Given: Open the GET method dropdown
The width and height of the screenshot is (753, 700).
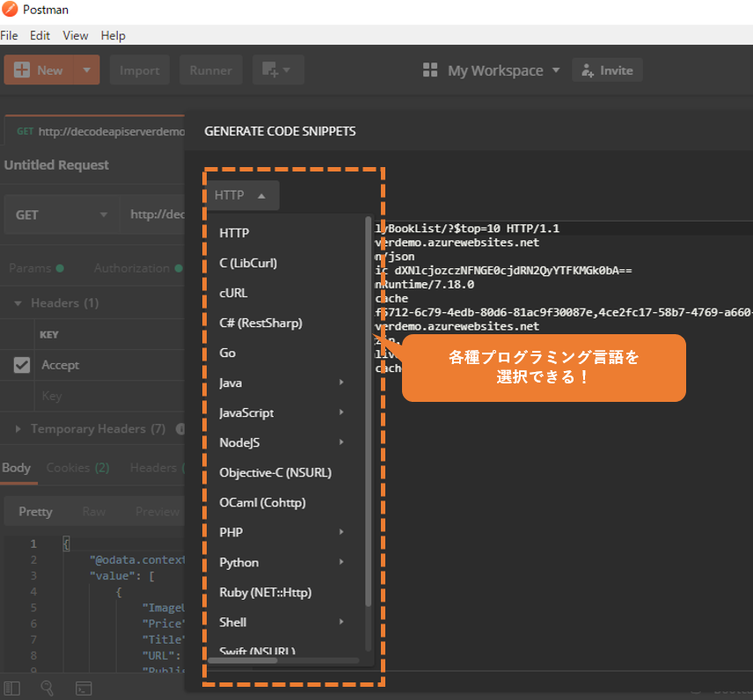Looking at the screenshot, I should [x=62, y=215].
